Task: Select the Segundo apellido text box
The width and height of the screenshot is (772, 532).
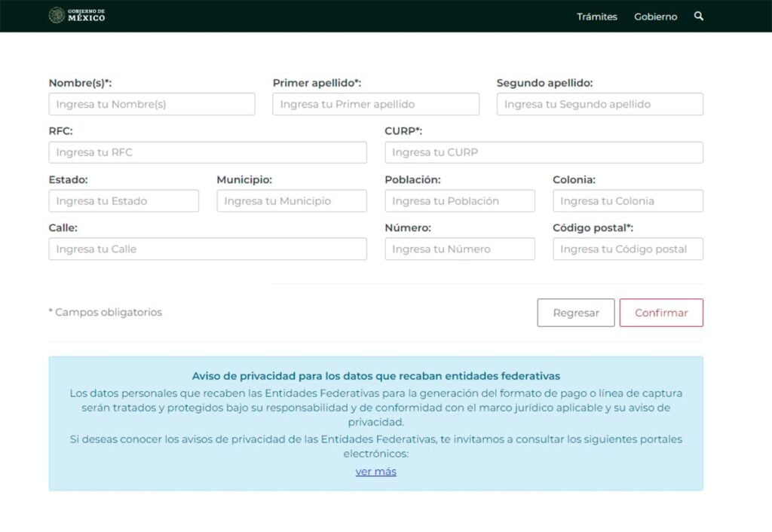Action: (x=599, y=104)
